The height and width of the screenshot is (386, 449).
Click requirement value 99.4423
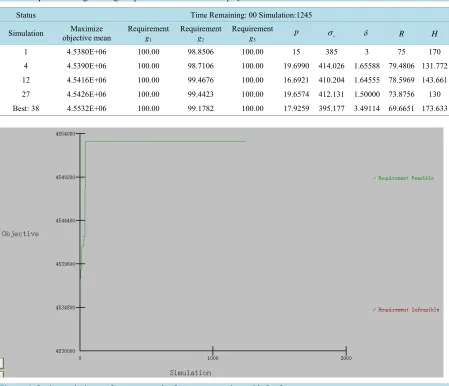[x=201, y=94]
